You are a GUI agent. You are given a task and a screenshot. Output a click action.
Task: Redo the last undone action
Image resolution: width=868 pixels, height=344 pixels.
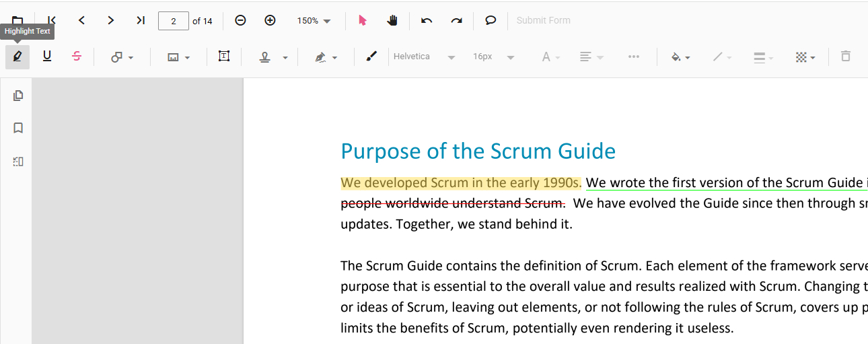point(456,21)
